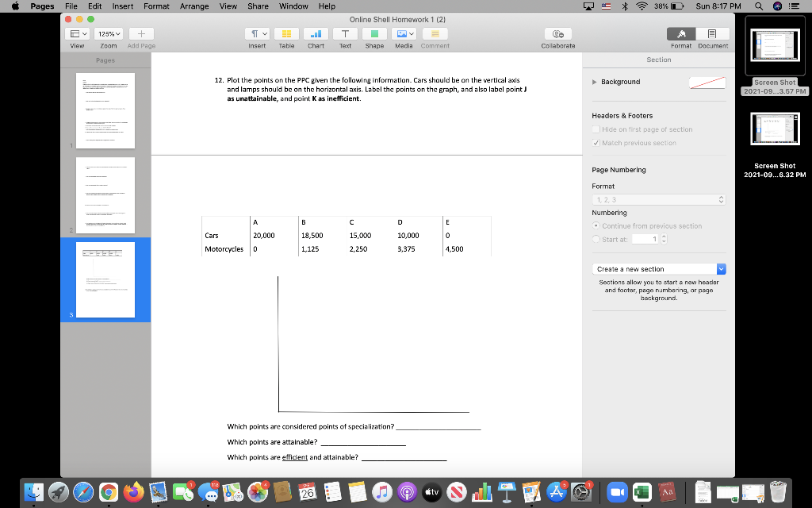The width and height of the screenshot is (812, 508).
Task: Insert a table using the Table icon
Action: (x=286, y=33)
